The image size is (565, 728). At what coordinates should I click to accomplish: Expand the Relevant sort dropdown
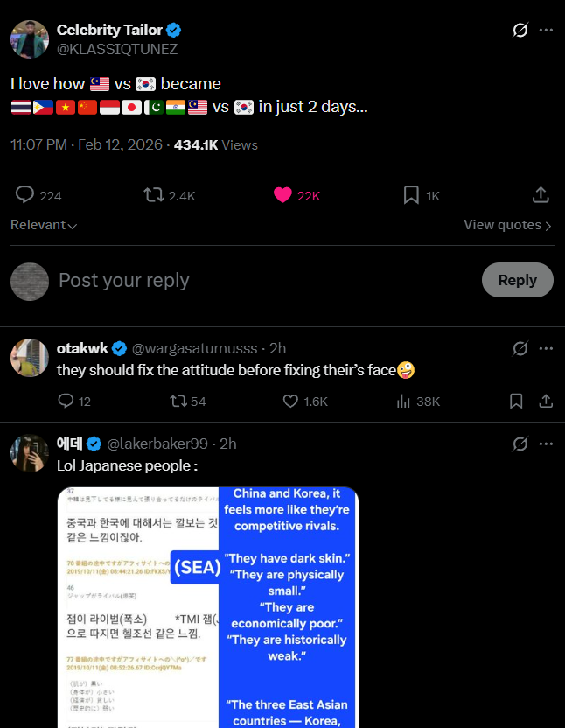[44, 225]
